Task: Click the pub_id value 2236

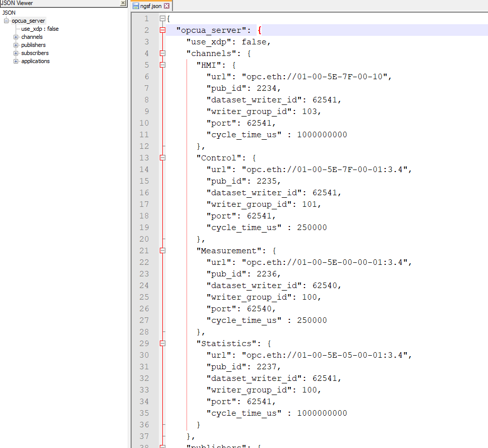Action: 266,274
